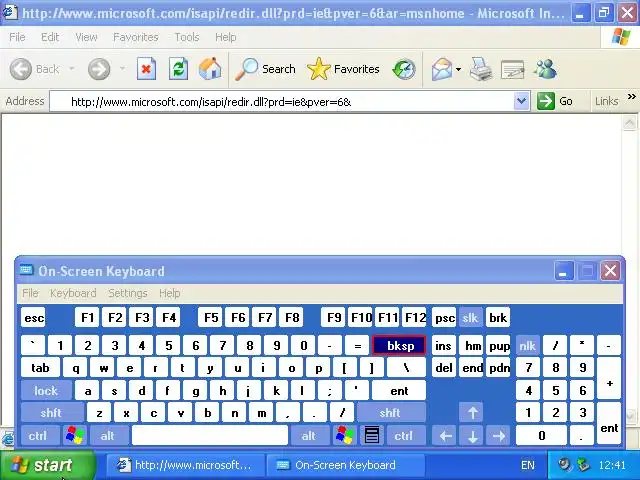Click the spacebar key
Image resolution: width=640 pixels, height=480 pixels.
pos(210,436)
